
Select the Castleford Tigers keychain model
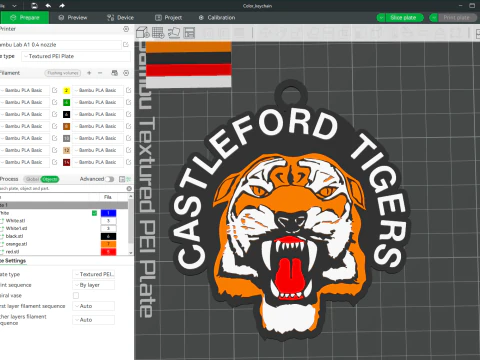coord(289,211)
